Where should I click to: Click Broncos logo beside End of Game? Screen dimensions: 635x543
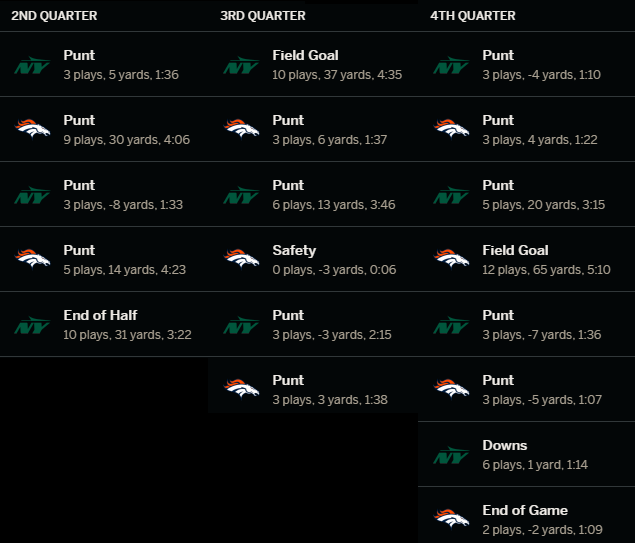(x=451, y=519)
